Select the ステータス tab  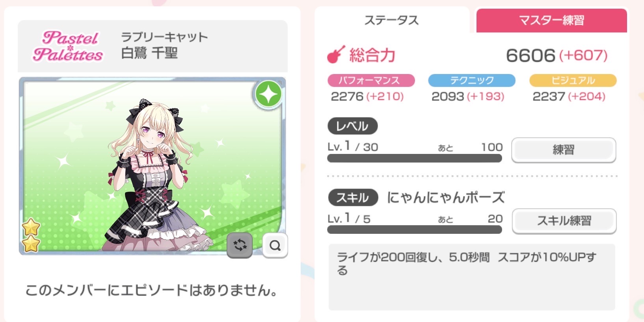392,20
